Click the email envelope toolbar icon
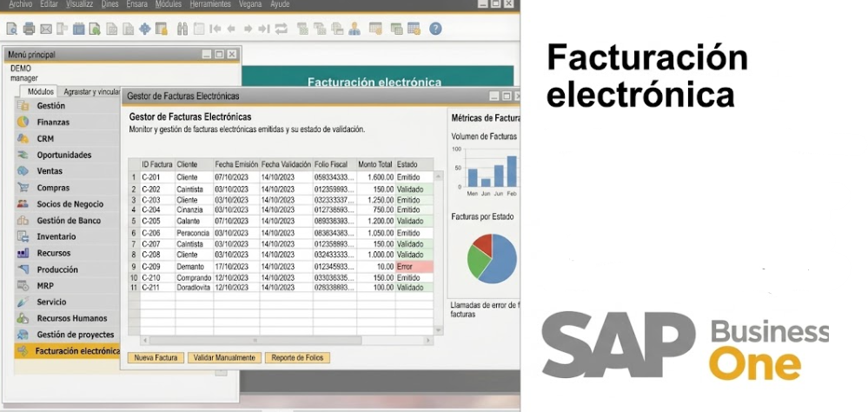The image size is (868, 412). pyautogui.click(x=45, y=29)
